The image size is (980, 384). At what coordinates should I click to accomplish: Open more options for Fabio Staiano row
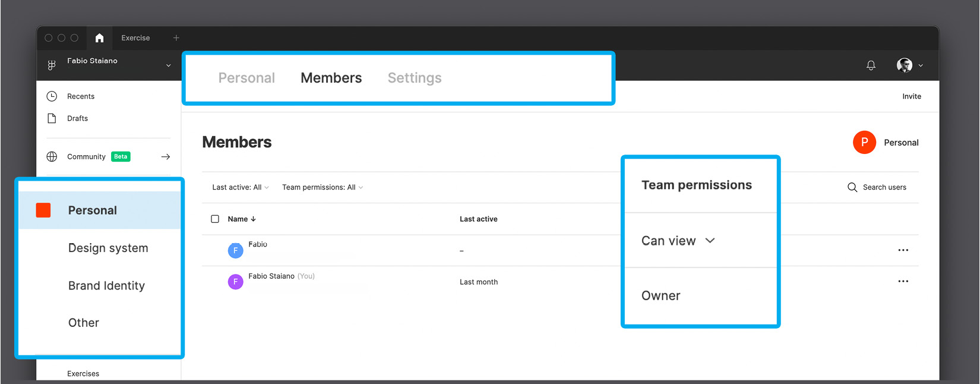(x=903, y=281)
